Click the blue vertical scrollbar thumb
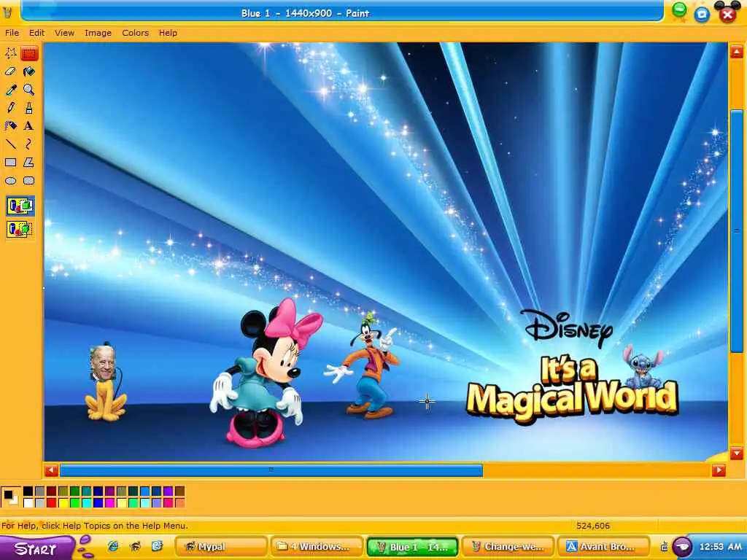747x560 pixels. point(737,231)
